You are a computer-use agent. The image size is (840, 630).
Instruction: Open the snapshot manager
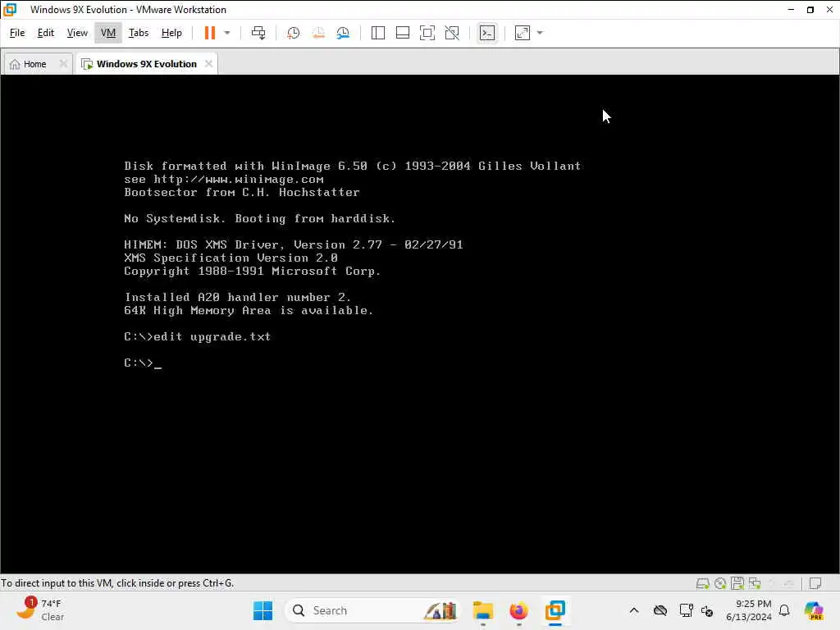[x=343, y=33]
